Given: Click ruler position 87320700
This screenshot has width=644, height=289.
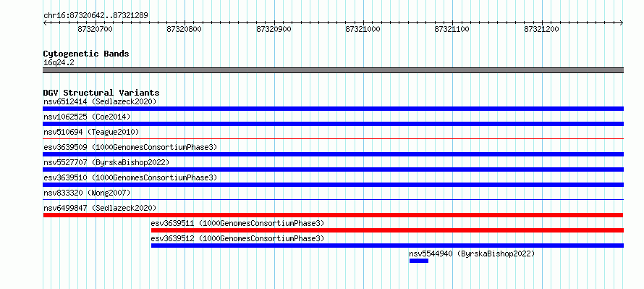Looking at the screenshot, I should (x=95, y=29).
